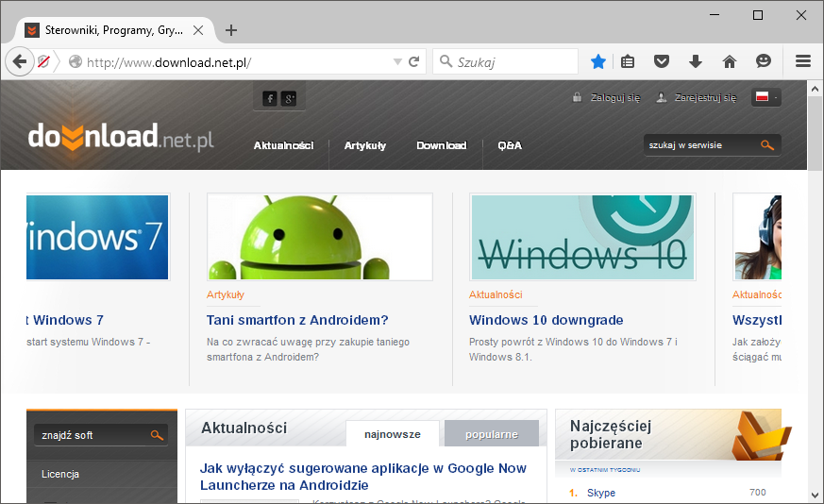Click the magnifier icon in Szukaj search box
Screen dimensions: 824x504
(446, 61)
